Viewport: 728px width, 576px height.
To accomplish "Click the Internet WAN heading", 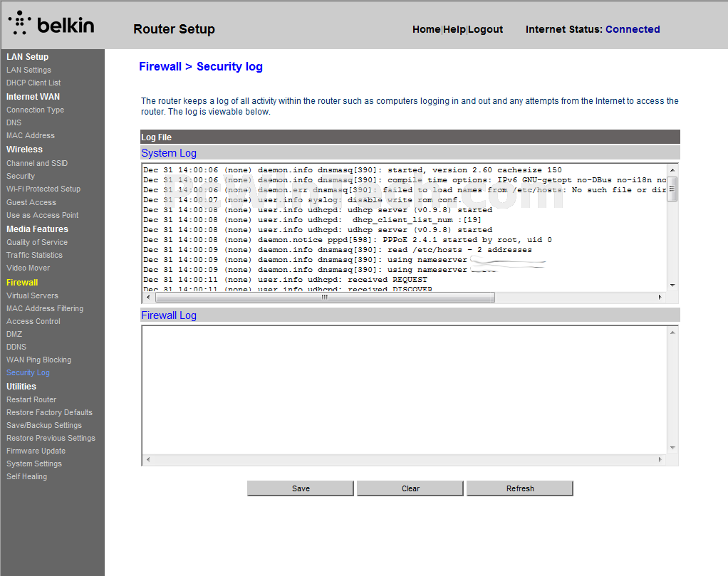I will coord(33,97).
